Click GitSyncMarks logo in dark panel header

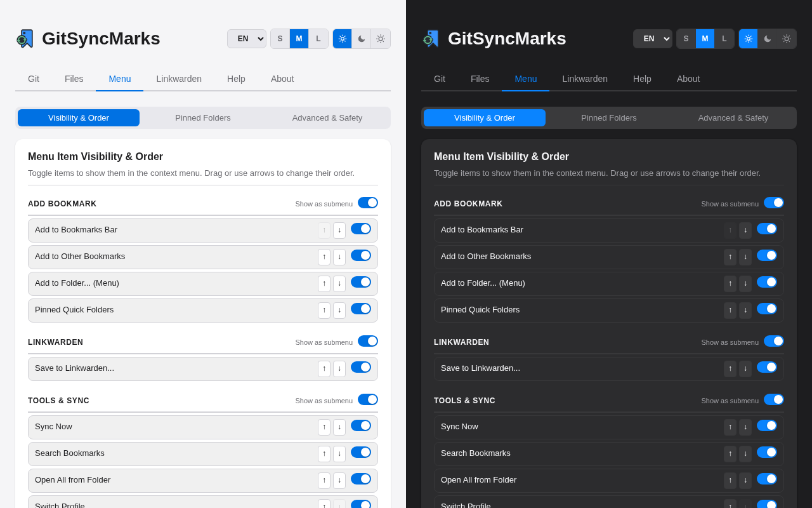[429, 38]
